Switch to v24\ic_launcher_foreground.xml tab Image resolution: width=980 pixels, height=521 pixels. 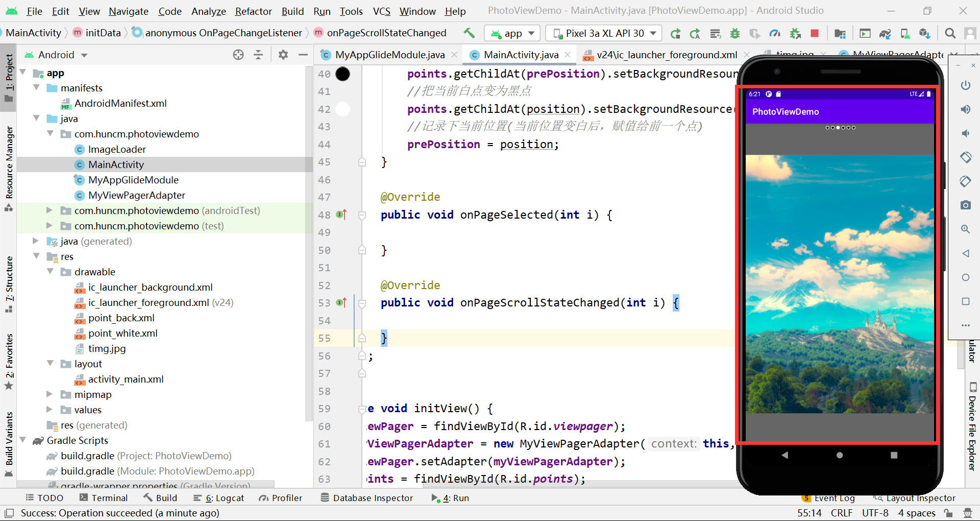[667, 55]
